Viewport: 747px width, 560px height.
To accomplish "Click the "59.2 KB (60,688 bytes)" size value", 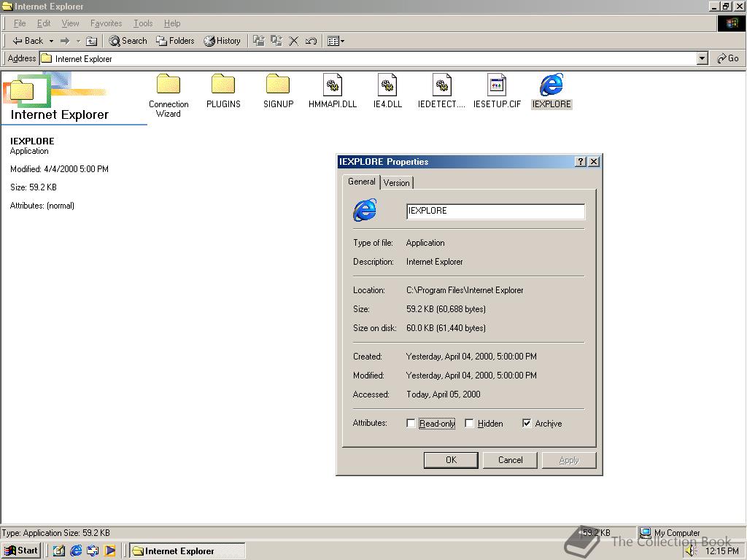I will [446, 309].
